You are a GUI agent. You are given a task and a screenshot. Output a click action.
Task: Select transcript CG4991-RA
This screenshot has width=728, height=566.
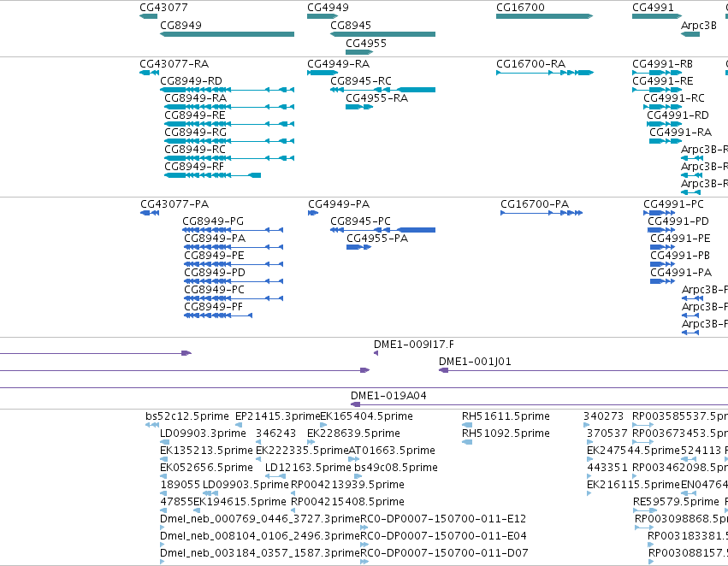tap(680, 133)
